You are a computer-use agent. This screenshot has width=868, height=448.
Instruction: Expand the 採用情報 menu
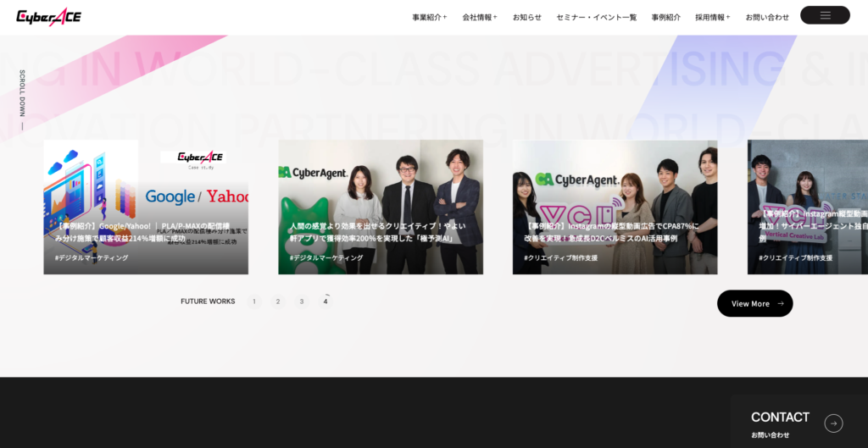click(x=712, y=17)
